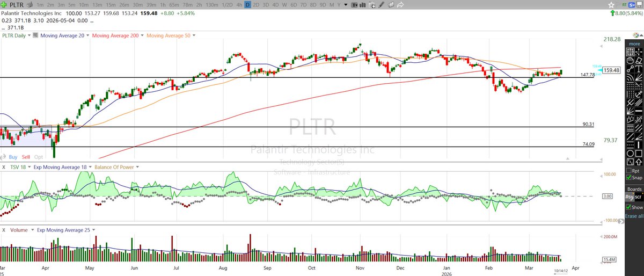Switch to the 1/2D timeframe
Image resolution: width=644 pixels, height=276 pixels.
228,5
